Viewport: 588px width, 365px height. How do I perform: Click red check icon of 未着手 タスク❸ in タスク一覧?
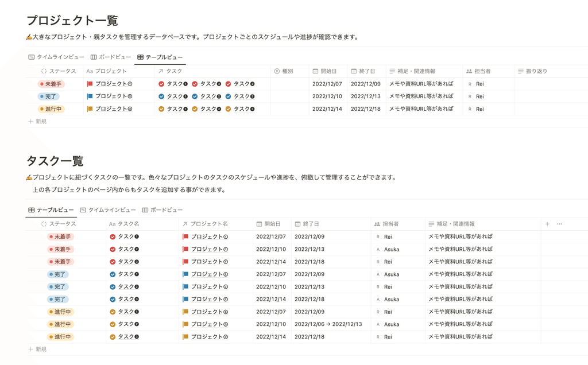(x=113, y=262)
